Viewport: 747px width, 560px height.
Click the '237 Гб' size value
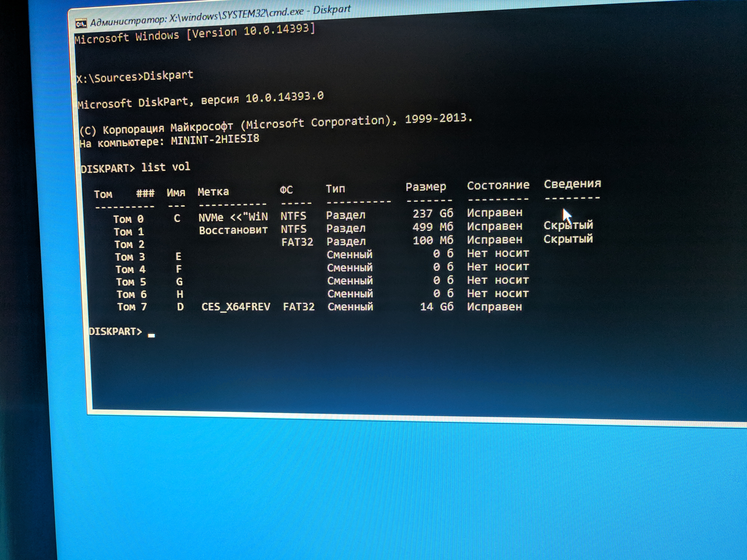pyautogui.click(x=433, y=213)
